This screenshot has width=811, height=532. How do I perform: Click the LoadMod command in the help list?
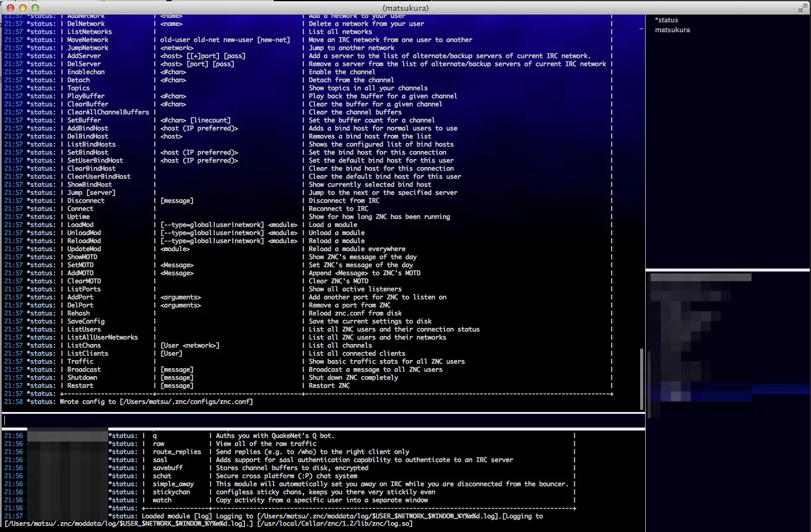click(82, 225)
